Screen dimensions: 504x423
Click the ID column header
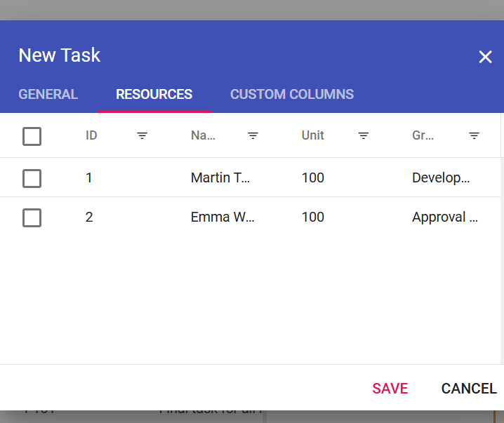[x=91, y=135]
